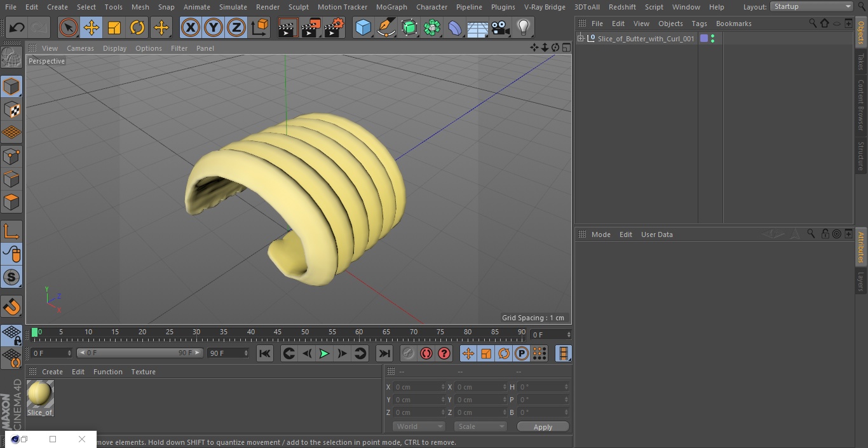The image size is (868, 448).
Task: Open the Sculpt menu
Action: click(x=298, y=7)
